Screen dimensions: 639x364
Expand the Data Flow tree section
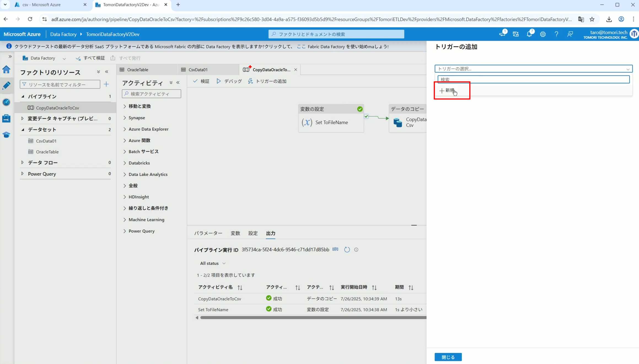[x=22, y=162]
